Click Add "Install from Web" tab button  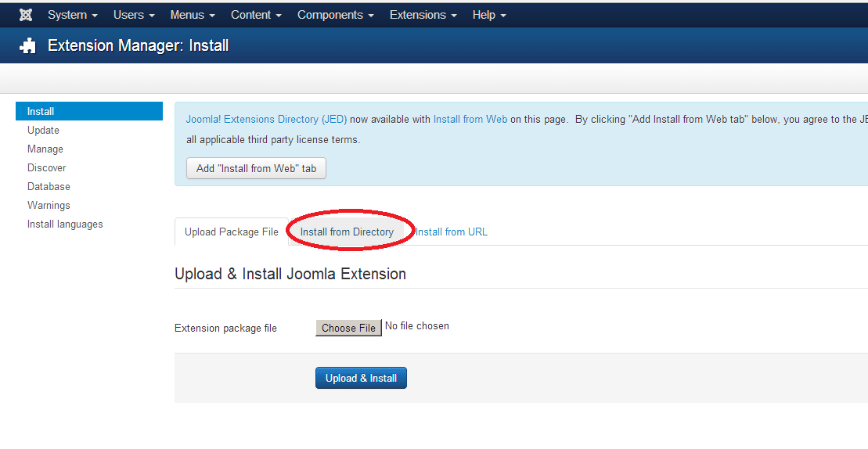[256, 168]
